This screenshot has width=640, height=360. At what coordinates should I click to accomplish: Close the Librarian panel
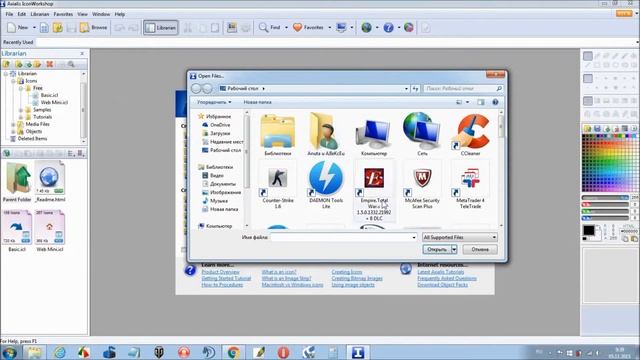pyautogui.click(x=82, y=53)
